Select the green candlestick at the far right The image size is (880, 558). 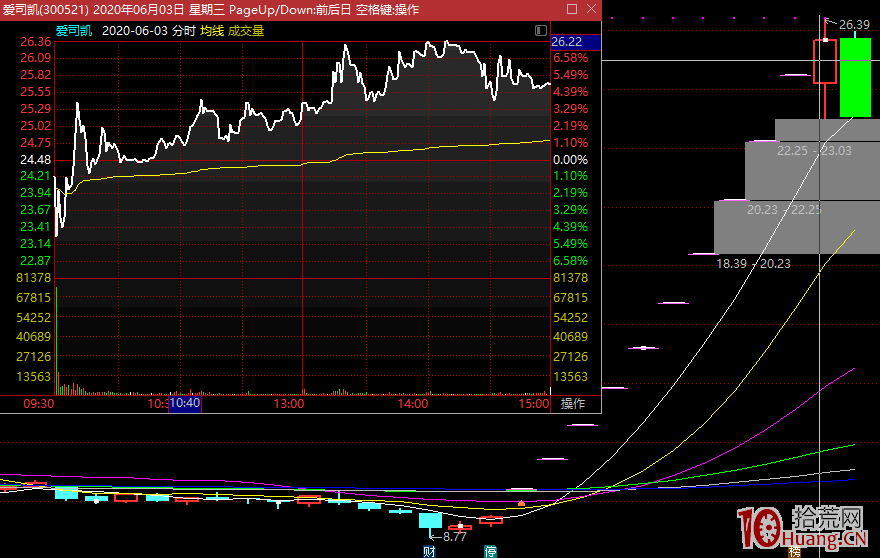click(x=854, y=77)
